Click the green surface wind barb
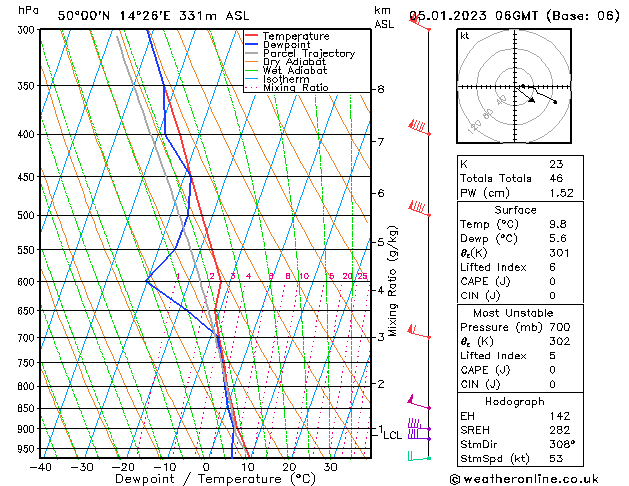The image size is (629, 486). tap(419, 456)
